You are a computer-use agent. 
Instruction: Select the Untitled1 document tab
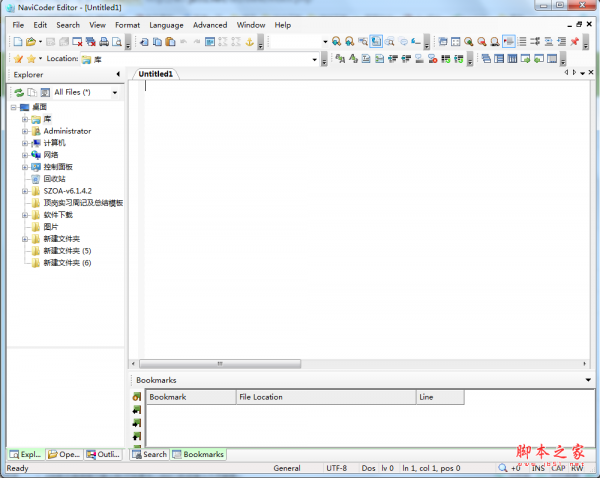pyautogui.click(x=155, y=74)
